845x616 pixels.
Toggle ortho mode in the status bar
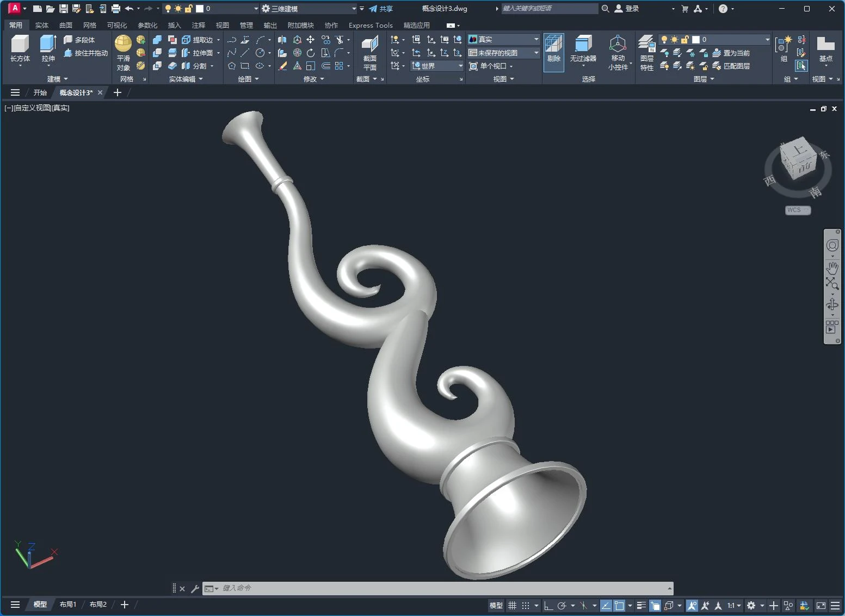[548, 605]
